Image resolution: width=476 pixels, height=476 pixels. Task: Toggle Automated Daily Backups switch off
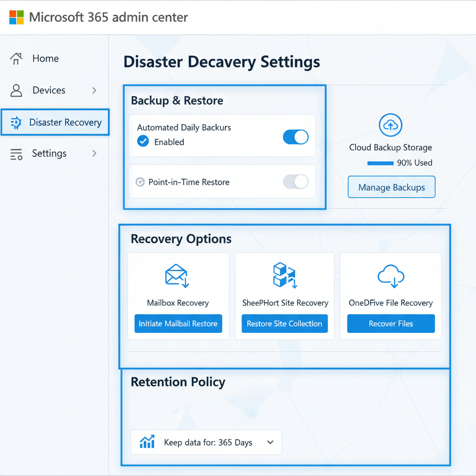(x=296, y=137)
